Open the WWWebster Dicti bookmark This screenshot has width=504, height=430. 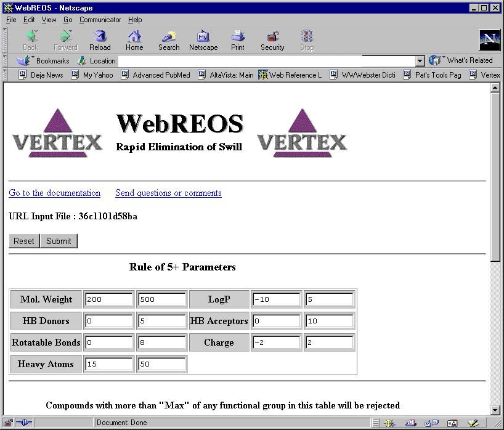coord(363,75)
